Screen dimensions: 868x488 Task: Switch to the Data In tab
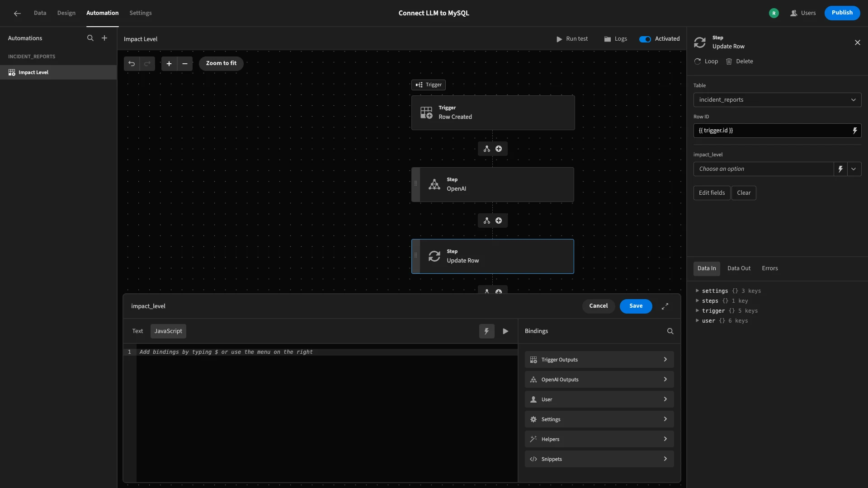[x=707, y=268]
